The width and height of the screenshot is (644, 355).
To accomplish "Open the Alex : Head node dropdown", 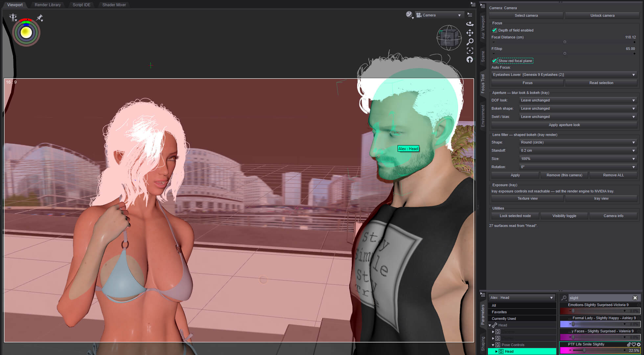I will coord(522,298).
